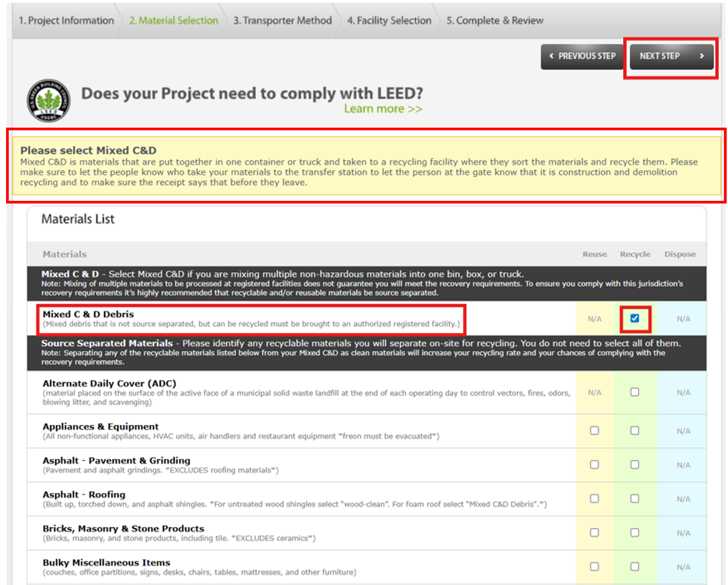
Task: Select Recycle for Asphalt - Roofing
Action: [635, 499]
